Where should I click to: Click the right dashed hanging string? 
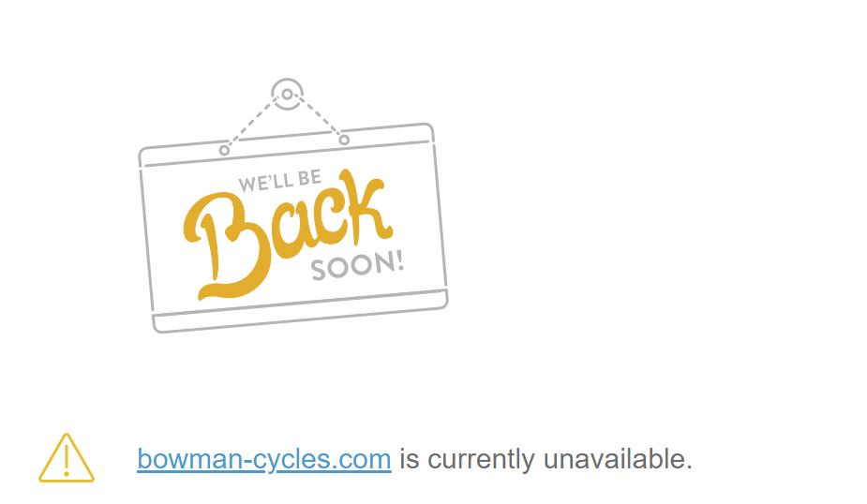click(321, 116)
